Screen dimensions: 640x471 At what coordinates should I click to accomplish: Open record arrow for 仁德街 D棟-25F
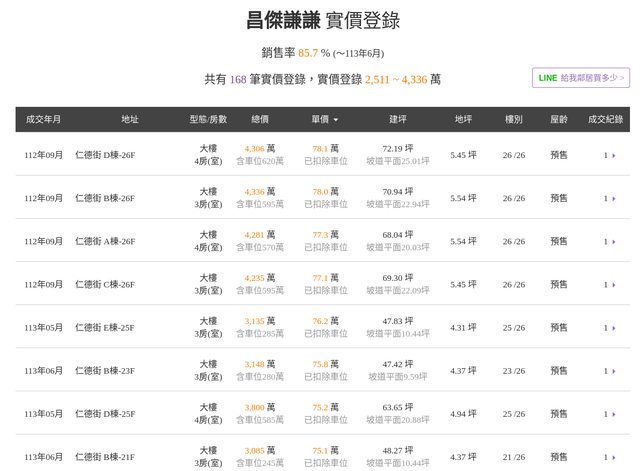pyautogui.click(x=609, y=413)
